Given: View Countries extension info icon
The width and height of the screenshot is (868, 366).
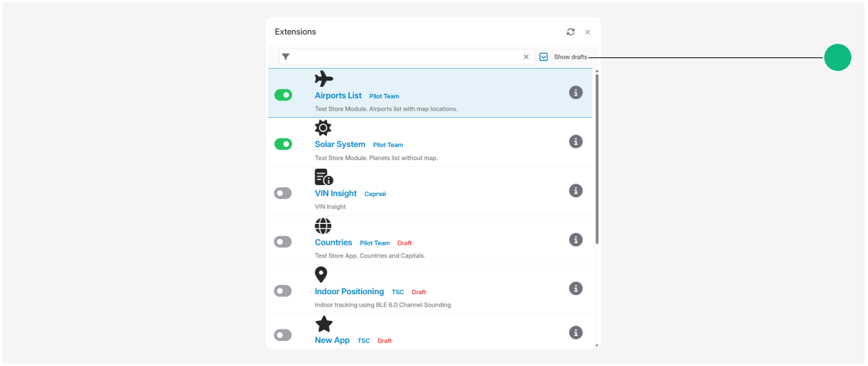Looking at the screenshot, I should (576, 240).
